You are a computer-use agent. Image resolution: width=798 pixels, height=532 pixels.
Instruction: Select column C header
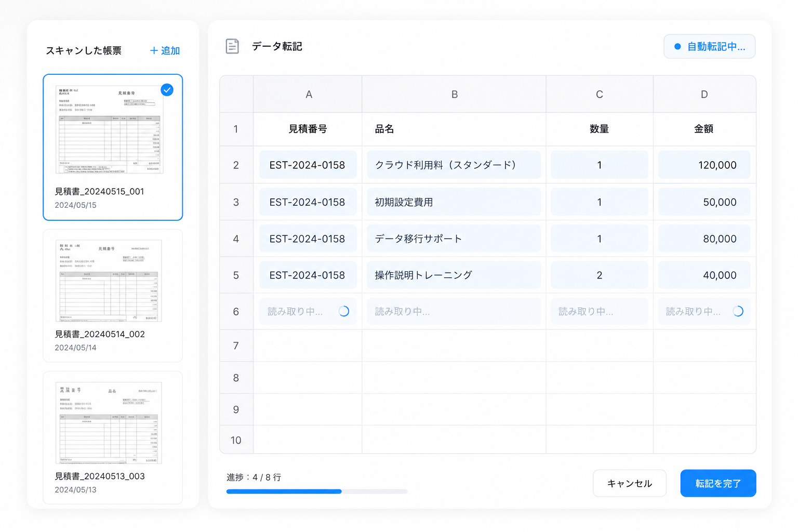pyautogui.click(x=600, y=95)
